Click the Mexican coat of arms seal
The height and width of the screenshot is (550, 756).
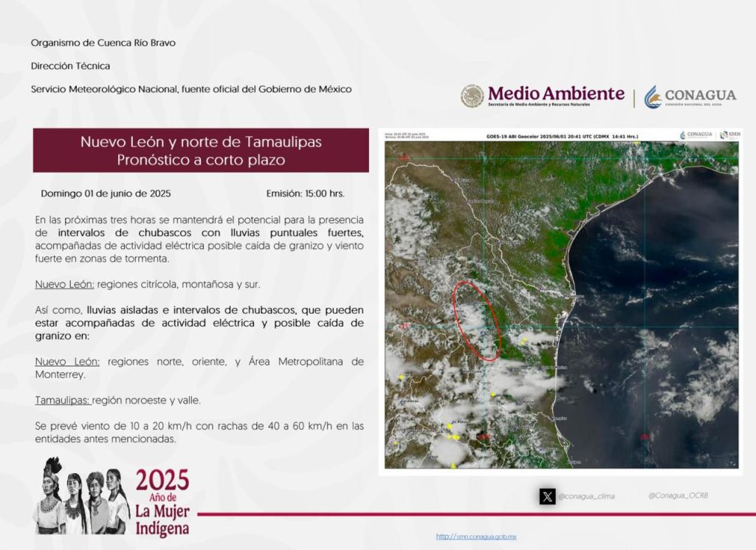472,96
